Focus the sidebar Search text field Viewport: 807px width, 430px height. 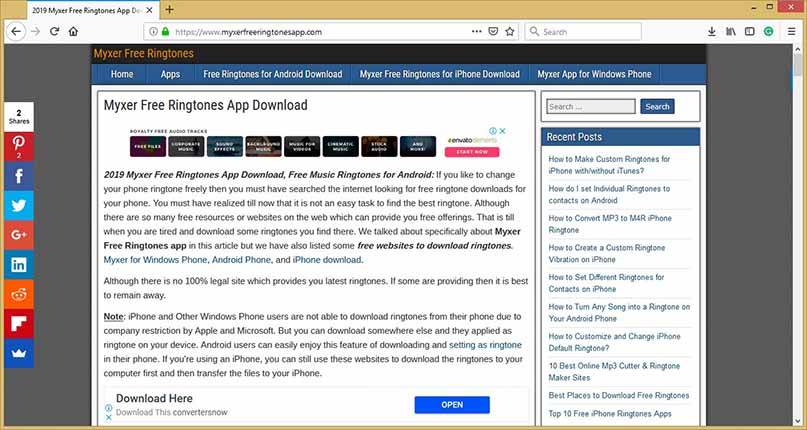click(591, 106)
